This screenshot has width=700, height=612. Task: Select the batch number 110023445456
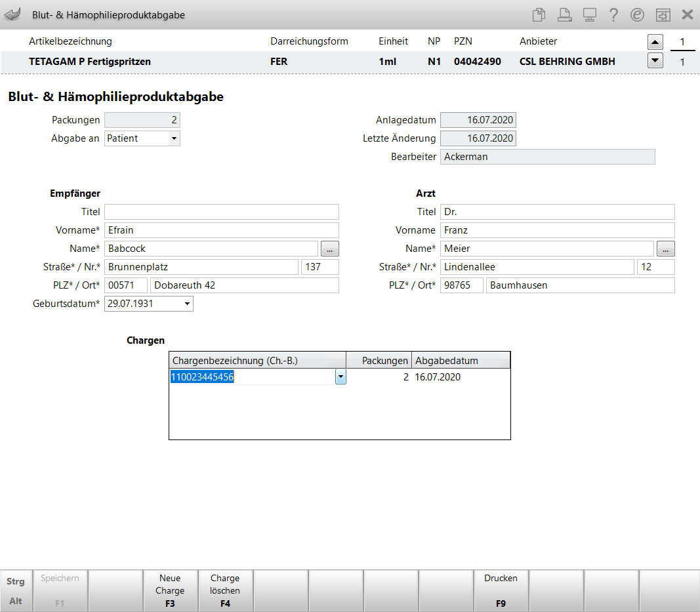202,377
